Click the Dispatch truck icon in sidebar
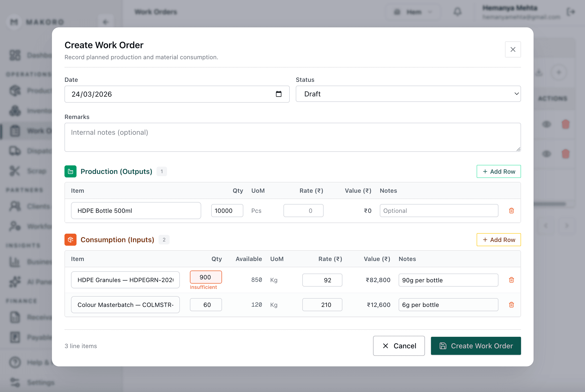This screenshot has height=392, width=585. (15, 151)
